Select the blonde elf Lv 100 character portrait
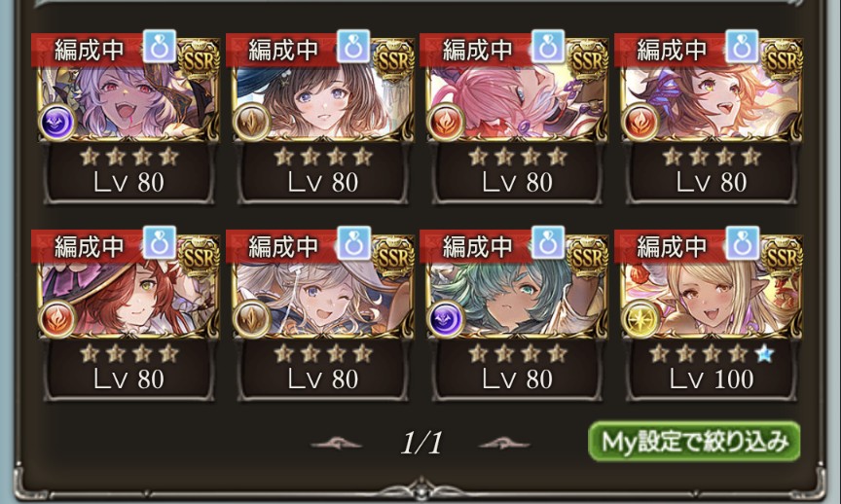Screen dimensions: 841x504 [x=710, y=289]
